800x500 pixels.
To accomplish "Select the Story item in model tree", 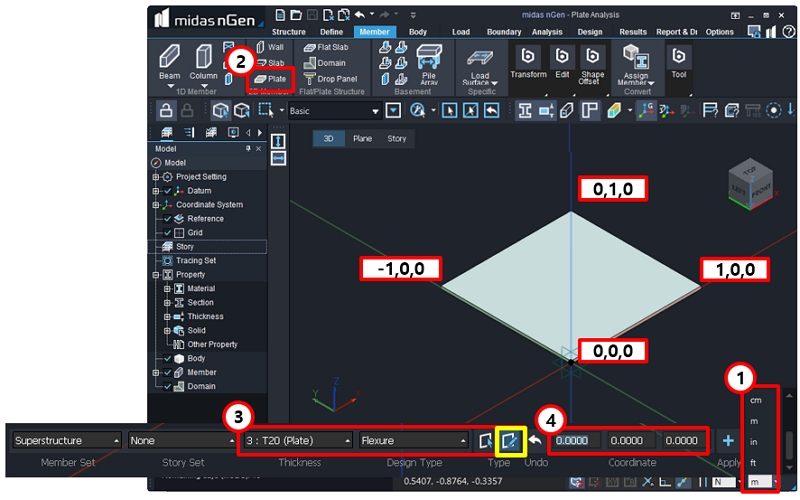I will pyautogui.click(x=185, y=247).
